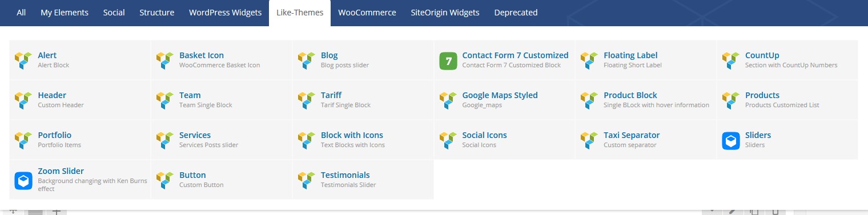Click the Portfolio element title
The image size is (868, 215).
tap(55, 135)
